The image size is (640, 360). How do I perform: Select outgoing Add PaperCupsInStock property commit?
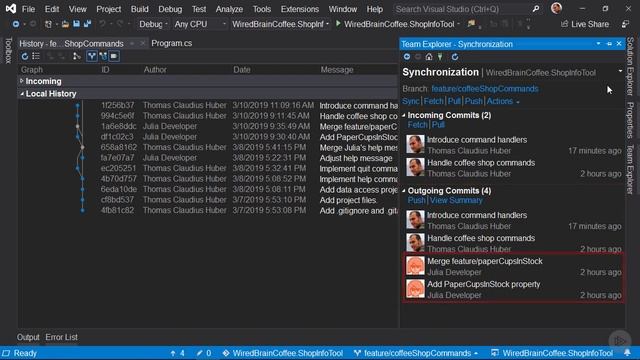(x=513, y=289)
